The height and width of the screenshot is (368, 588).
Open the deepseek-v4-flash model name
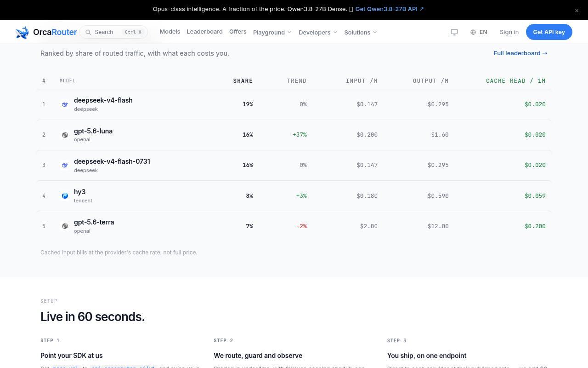coord(103,100)
